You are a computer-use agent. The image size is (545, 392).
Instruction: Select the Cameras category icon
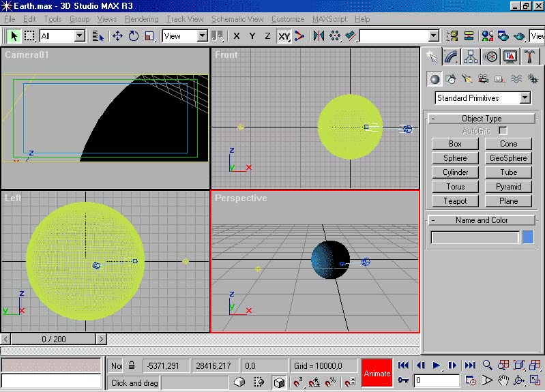click(x=483, y=79)
